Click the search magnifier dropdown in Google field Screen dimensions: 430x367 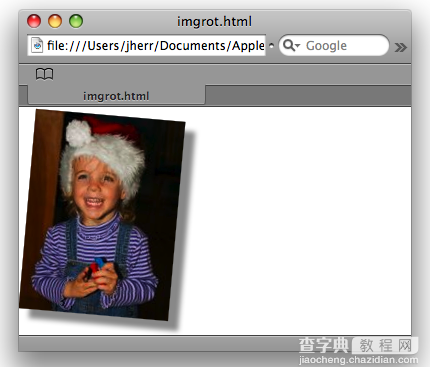(x=292, y=45)
